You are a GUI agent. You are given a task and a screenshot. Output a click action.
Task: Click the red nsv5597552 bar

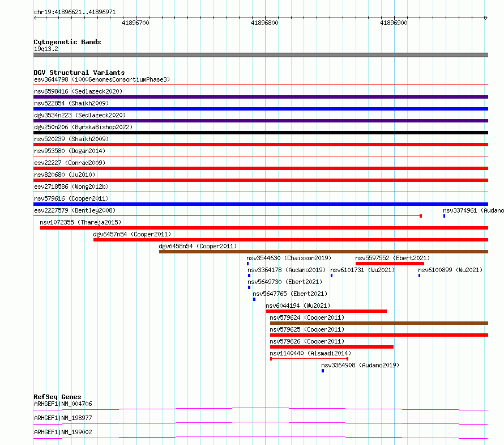[x=390, y=264]
